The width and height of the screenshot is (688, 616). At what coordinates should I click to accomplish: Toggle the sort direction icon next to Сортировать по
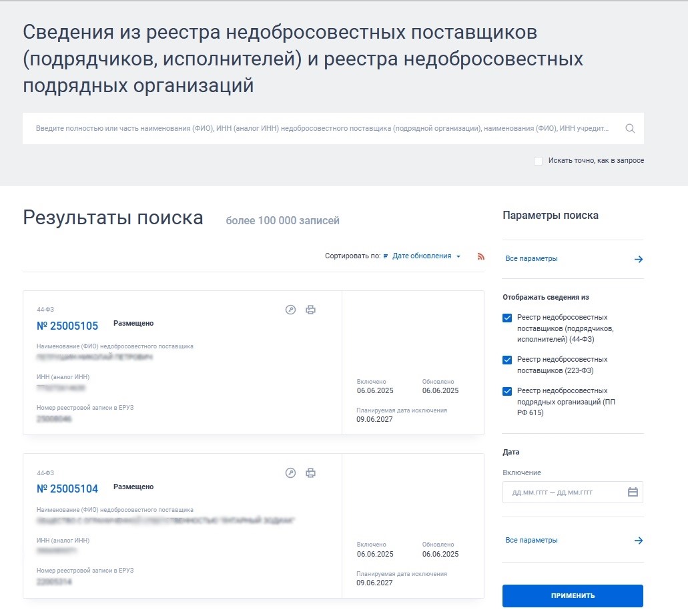click(386, 256)
